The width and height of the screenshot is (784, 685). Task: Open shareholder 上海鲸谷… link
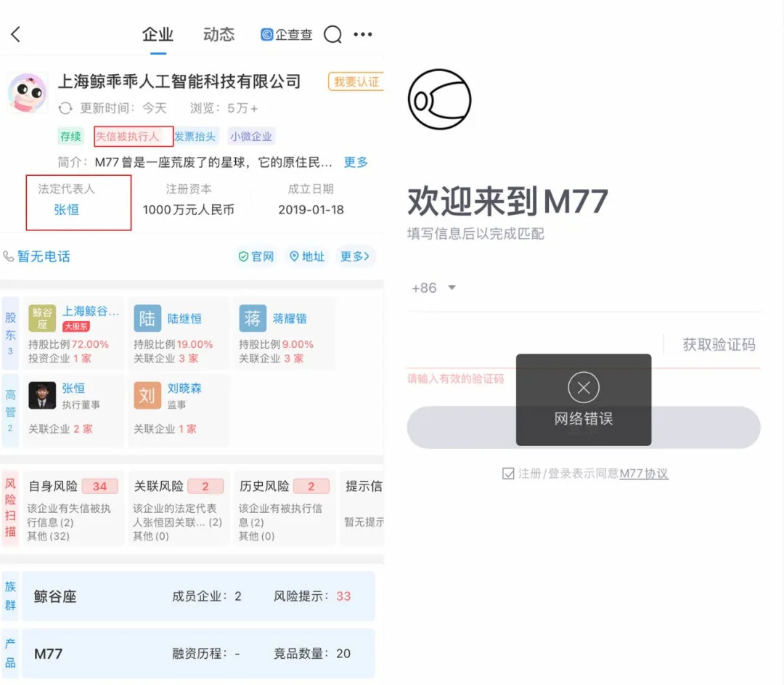pos(91,311)
